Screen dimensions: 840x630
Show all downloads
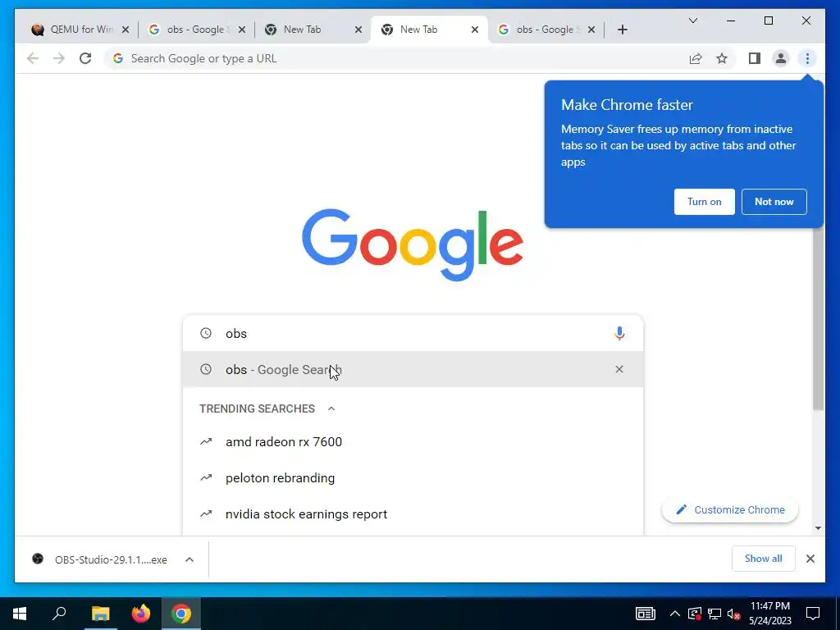point(763,558)
